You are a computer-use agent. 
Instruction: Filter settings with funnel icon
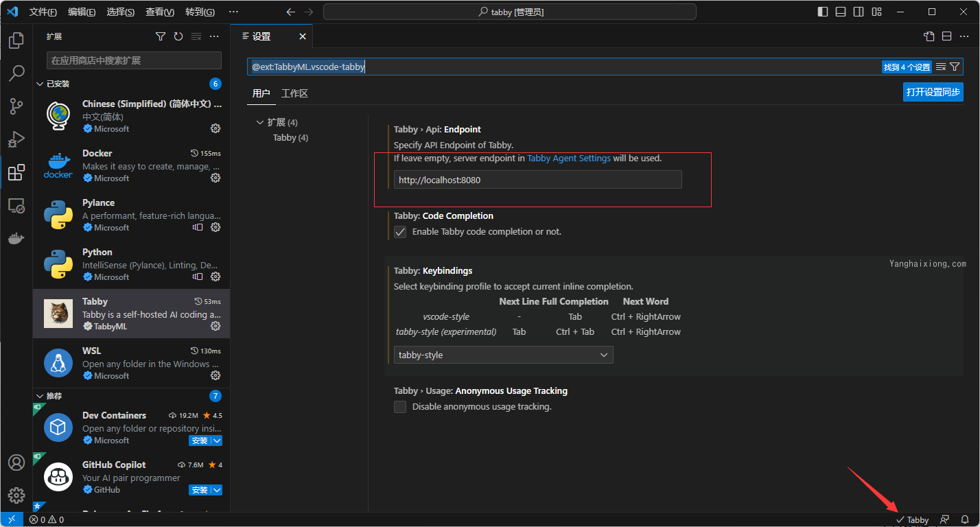coord(955,67)
